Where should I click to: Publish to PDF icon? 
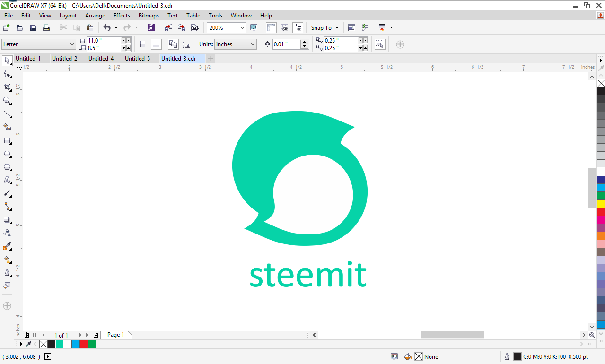click(x=194, y=28)
